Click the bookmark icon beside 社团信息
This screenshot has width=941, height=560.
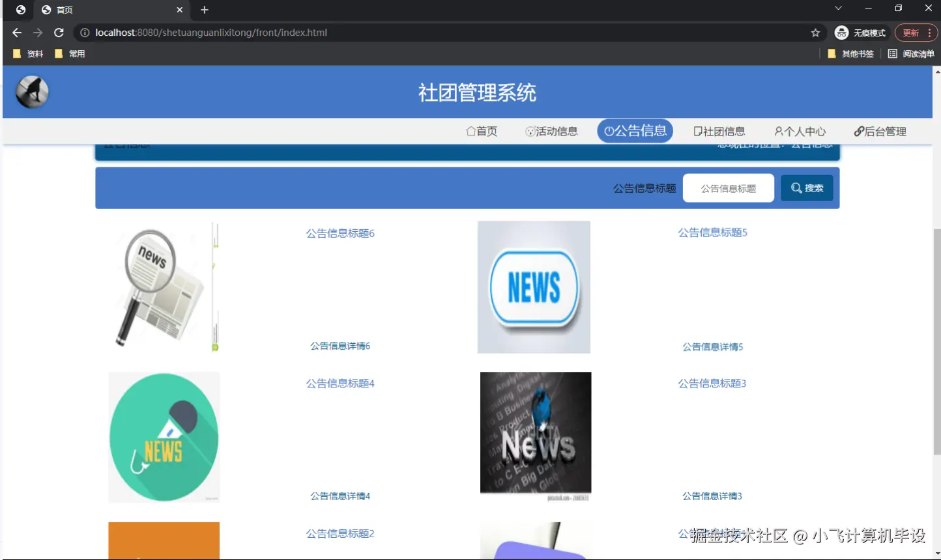697,131
